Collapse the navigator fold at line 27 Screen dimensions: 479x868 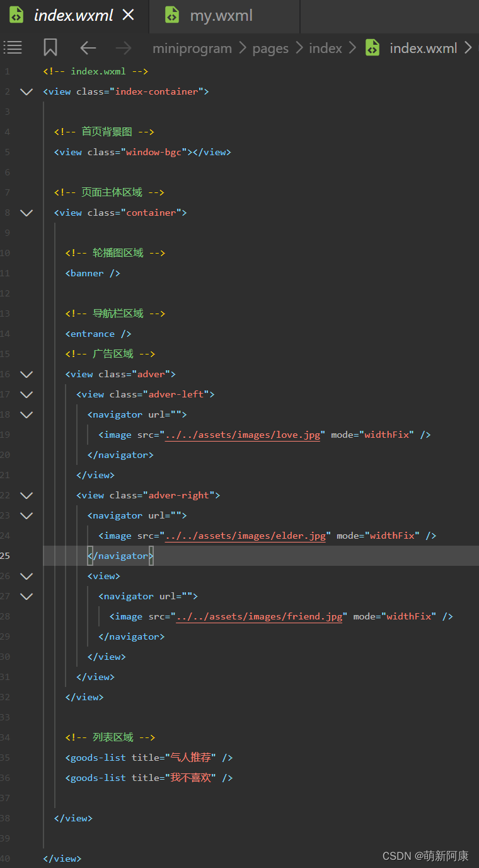coord(26,596)
